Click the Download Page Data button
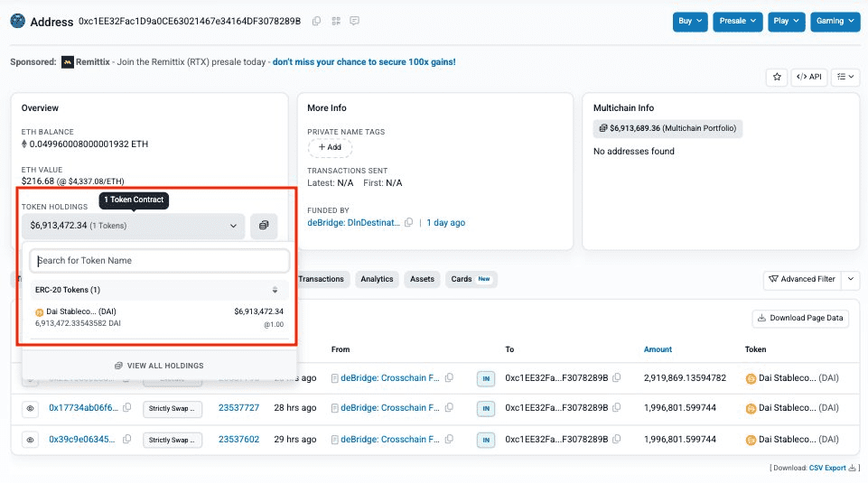Image resolution: width=868 pixels, height=483 pixels. coord(800,318)
